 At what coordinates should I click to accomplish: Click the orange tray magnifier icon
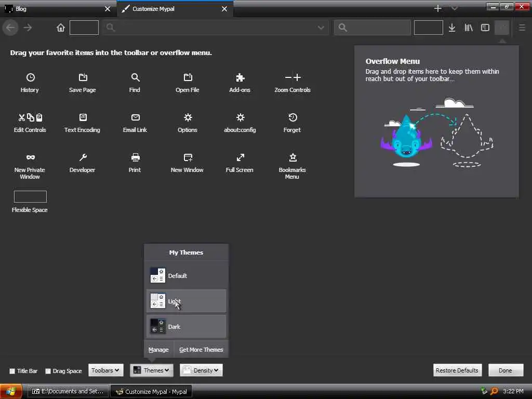coord(495,391)
